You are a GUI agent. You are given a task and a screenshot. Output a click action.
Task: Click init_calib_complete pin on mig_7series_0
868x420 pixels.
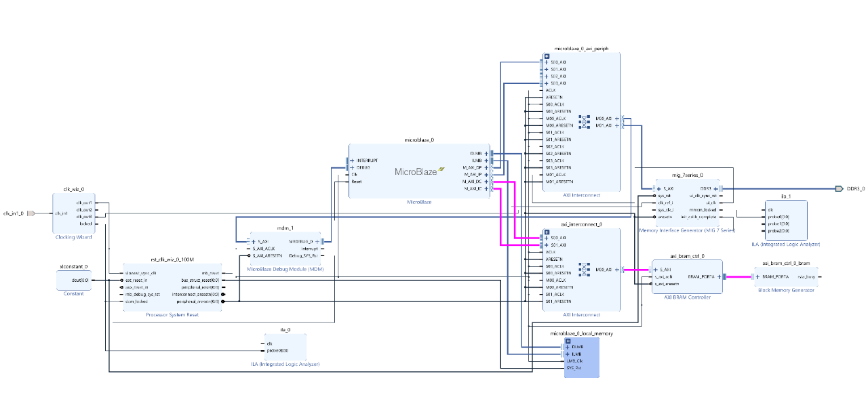tap(698, 217)
